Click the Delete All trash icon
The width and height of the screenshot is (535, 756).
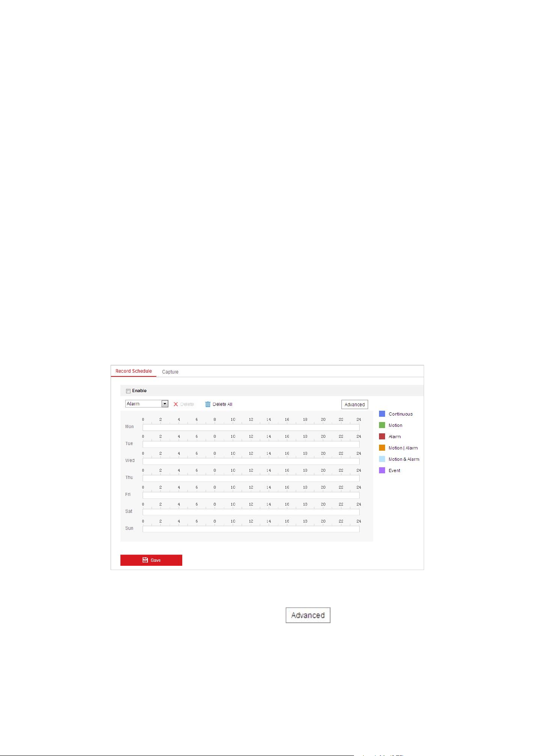pyautogui.click(x=208, y=404)
